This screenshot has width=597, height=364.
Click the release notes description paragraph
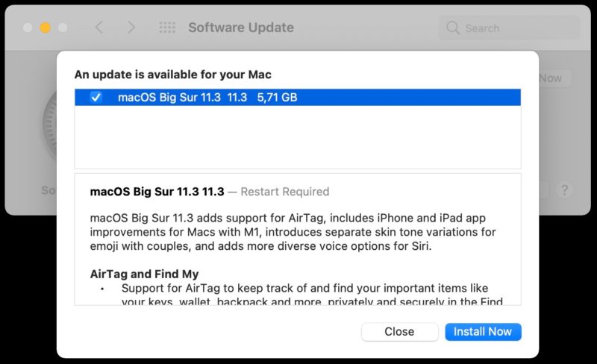pyautogui.click(x=293, y=232)
